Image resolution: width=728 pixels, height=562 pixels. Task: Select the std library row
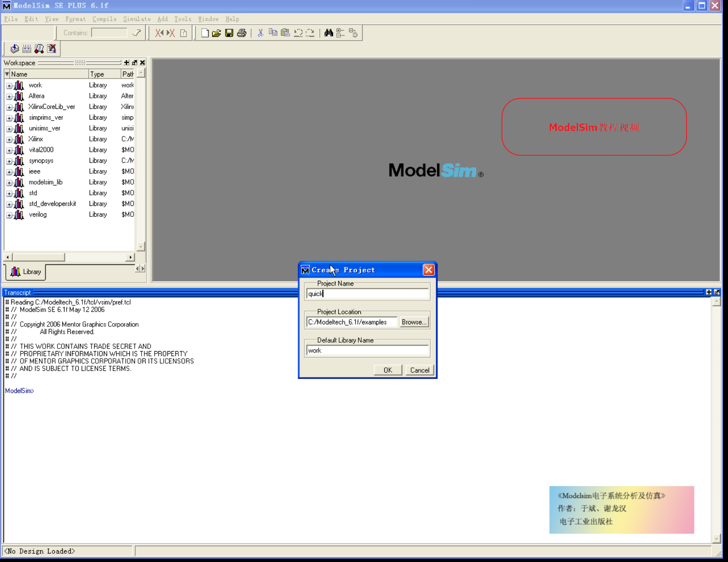pos(69,193)
